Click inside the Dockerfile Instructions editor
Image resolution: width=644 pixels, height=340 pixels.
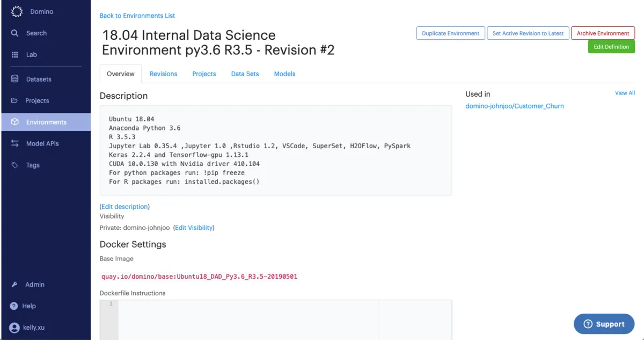pos(247,320)
